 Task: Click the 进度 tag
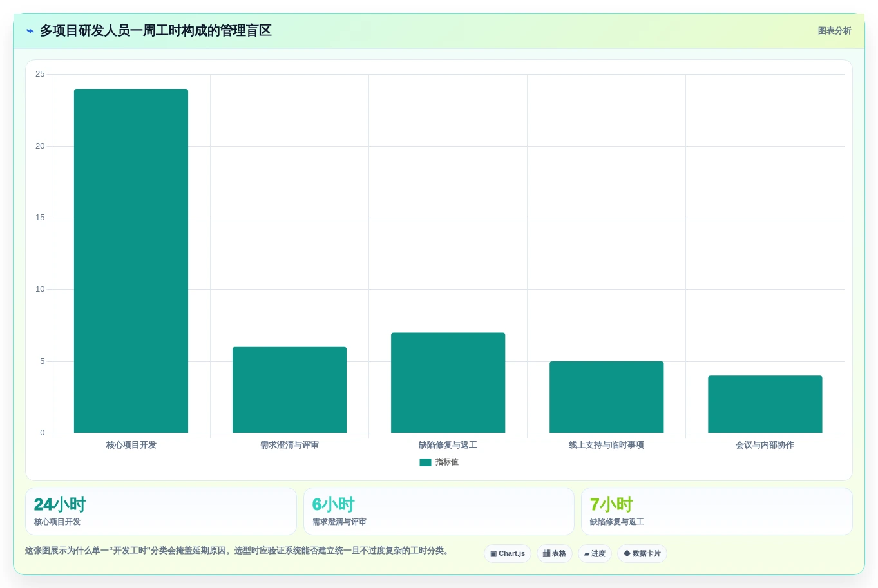595,554
